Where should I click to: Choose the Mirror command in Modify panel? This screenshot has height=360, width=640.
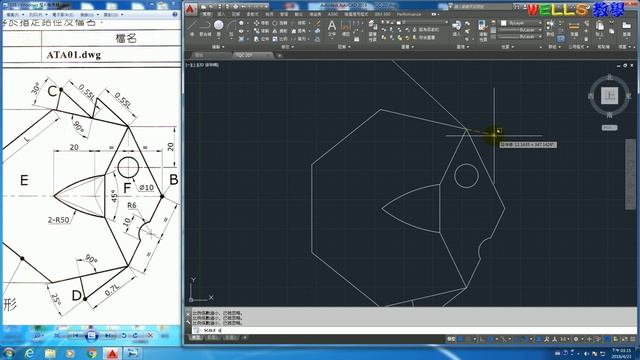pos(279,31)
